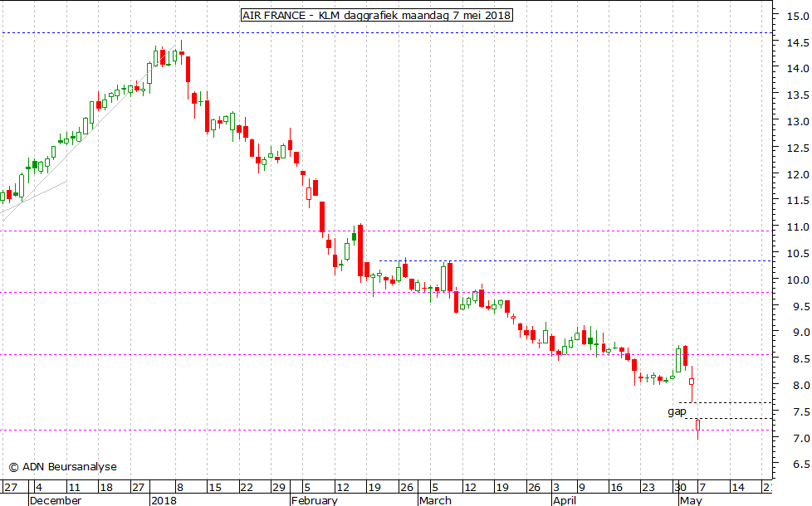Click the April month label
Viewport: 812px width, 506px height.
[x=565, y=500]
